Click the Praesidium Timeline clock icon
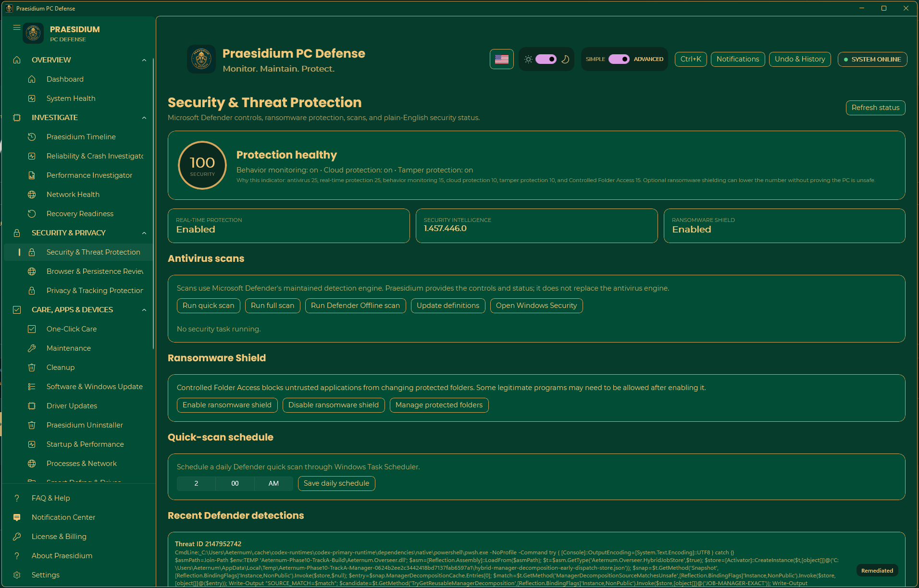The height and width of the screenshot is (588, 919). (x=32, y=137)
